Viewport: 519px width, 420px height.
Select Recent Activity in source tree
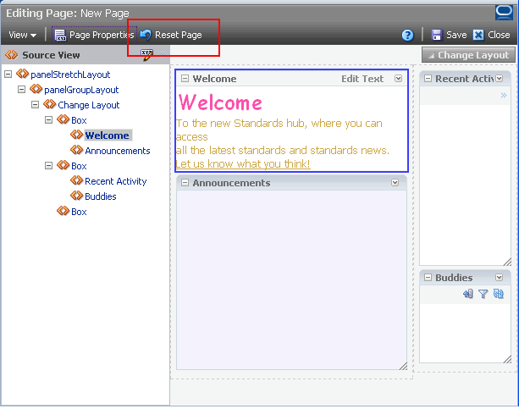(115, 181)
